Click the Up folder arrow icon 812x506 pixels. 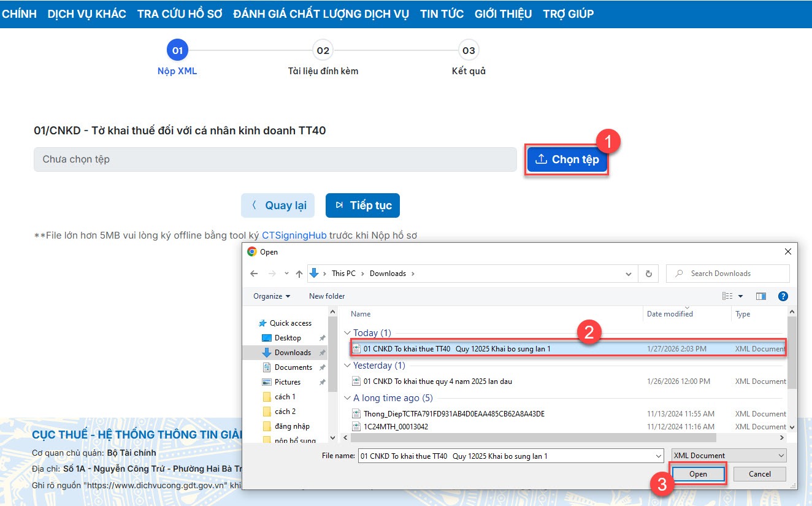coord(299,274)
